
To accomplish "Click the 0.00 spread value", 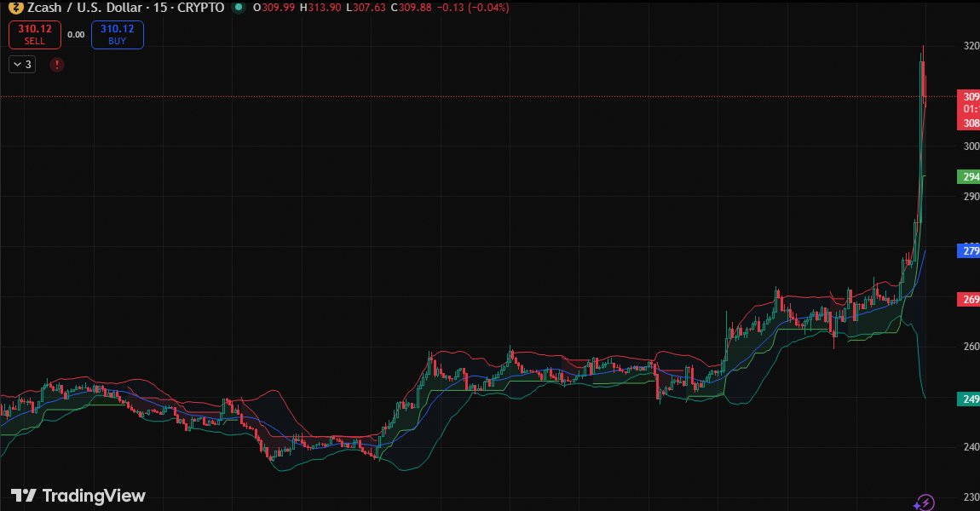I will pos(76,35).
